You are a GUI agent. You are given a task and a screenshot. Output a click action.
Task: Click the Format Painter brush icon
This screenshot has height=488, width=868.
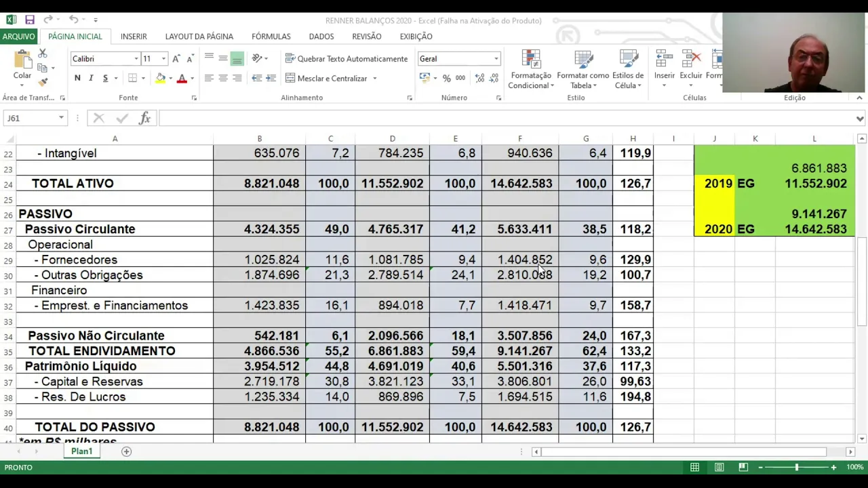point(43,82)
